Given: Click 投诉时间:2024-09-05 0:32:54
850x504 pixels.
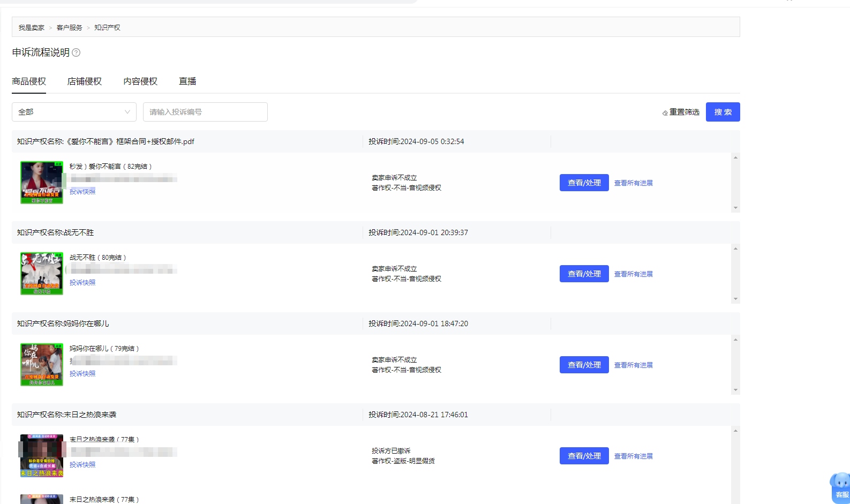Looking at the screenshot, I should 416,141.
